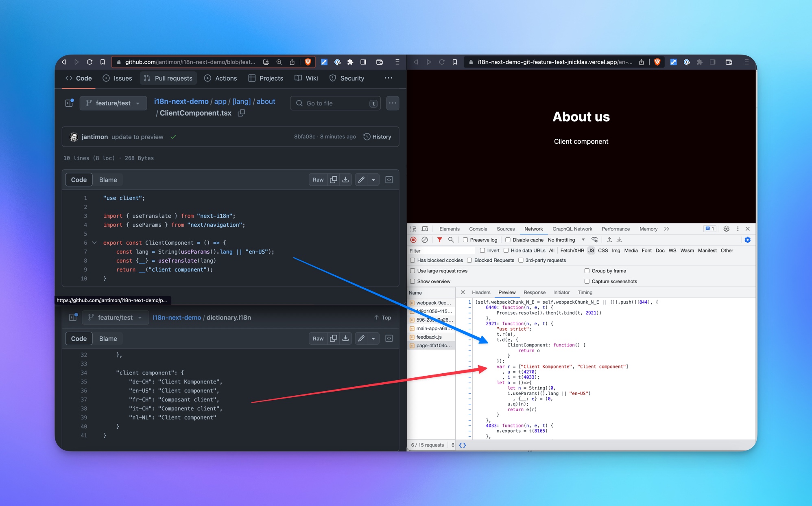The height and width of the screenshot is (506, 812).
Task: Check the Disable cache option
Action: pyautogui.click(x=508, y=240)
